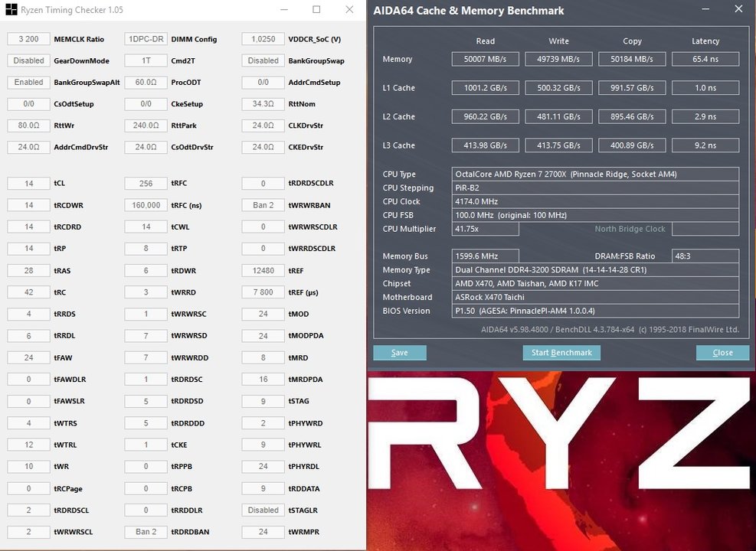The height and width of the screenshot is (551, 756).
Task: Click the tCWL value box
Action: click(146, 227)
